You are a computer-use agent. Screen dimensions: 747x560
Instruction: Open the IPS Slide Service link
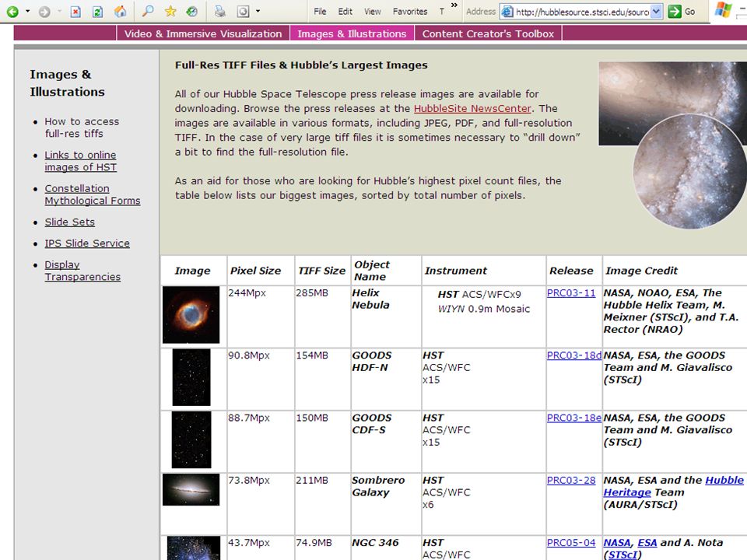pos(87,243)
